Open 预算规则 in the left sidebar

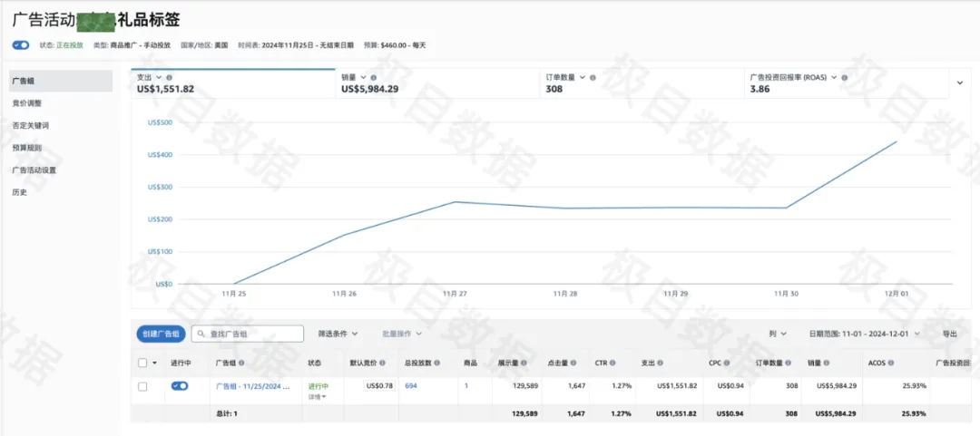click(26, 148)
